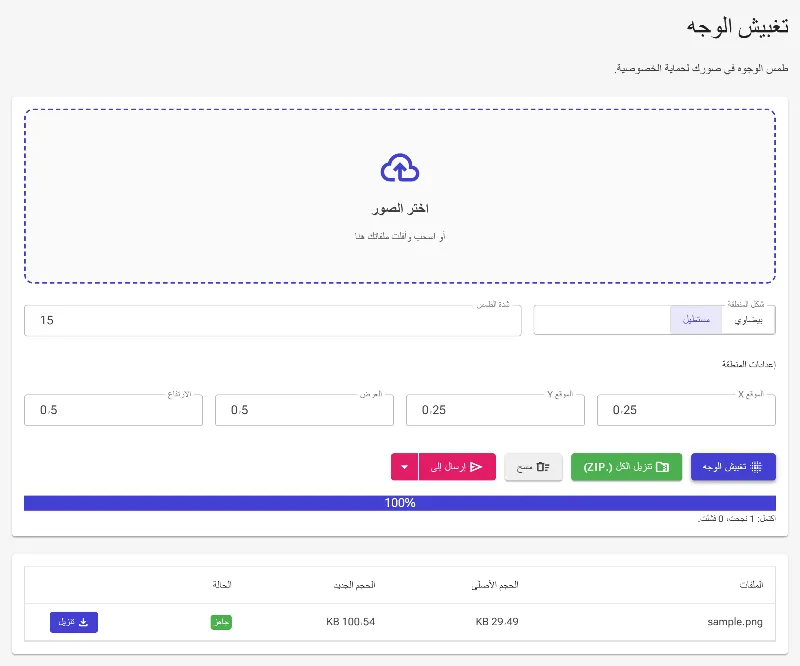Click the cloud upload icon

[x=400, y=168]
